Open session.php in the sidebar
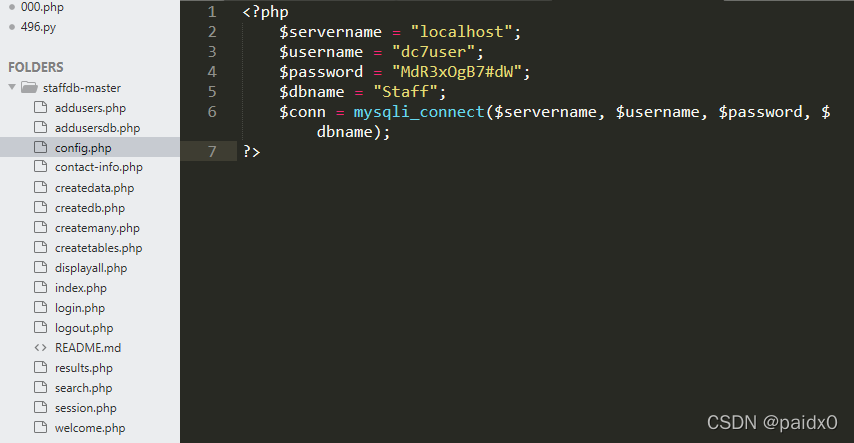The height and width of the screenshot is (443, 854). click(86, 408)
